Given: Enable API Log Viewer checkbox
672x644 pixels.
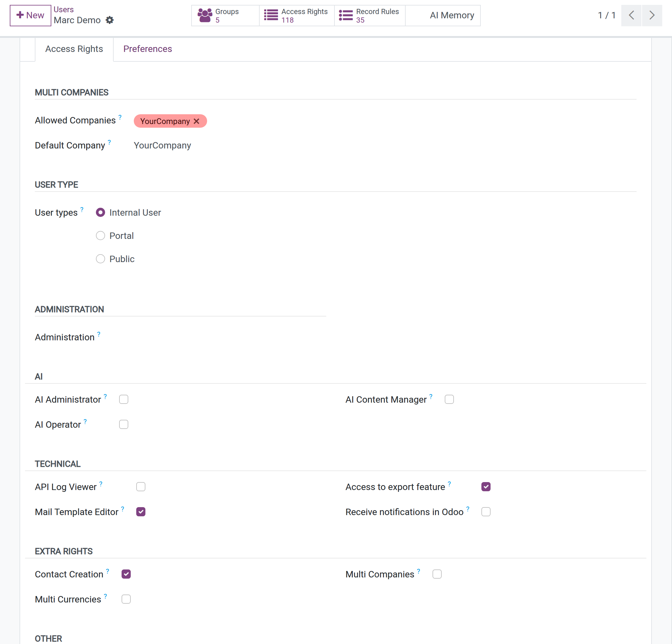Looking at the screenshot, I should point(141,487).
